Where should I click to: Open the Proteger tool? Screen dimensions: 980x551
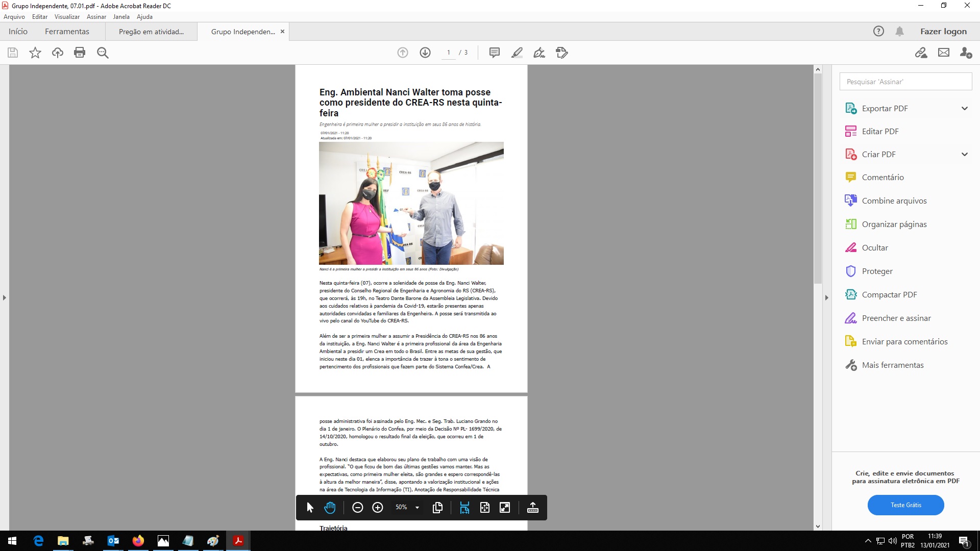tap(877, 271)
